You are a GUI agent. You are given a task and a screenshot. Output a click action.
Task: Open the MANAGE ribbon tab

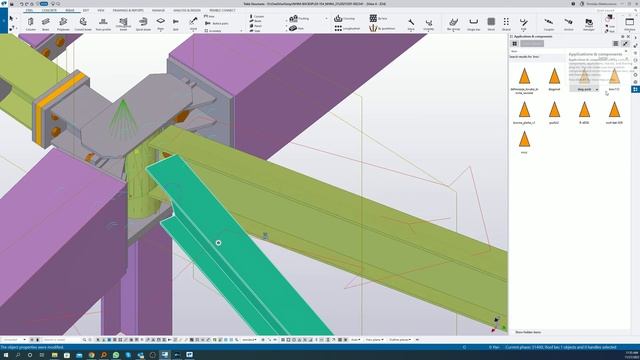coord(158,10)
